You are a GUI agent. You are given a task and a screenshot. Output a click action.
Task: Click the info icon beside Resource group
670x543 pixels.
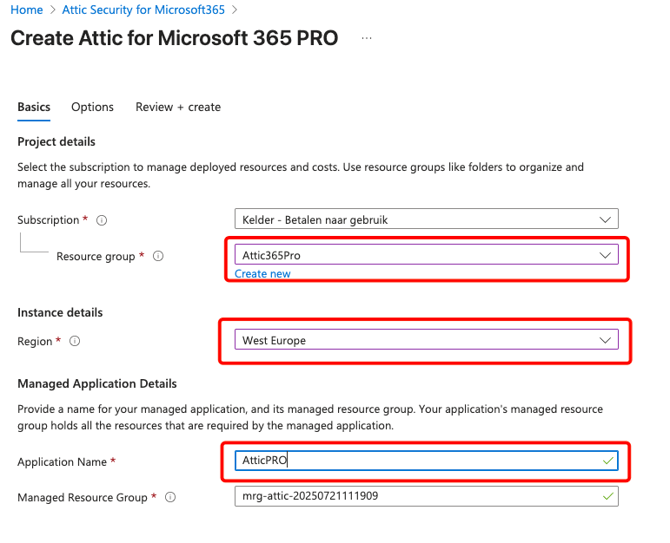pyautogui.click(x=158, y=257)
